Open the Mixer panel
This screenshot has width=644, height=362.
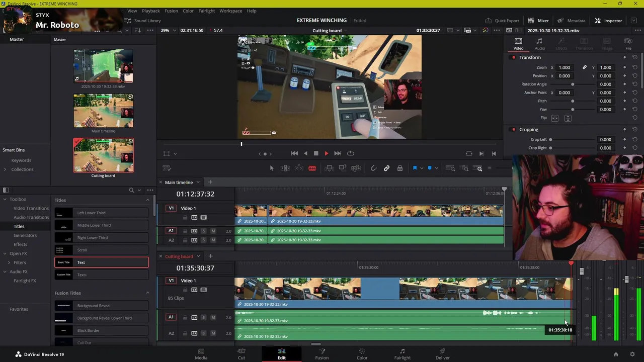[x=538, y=21]
